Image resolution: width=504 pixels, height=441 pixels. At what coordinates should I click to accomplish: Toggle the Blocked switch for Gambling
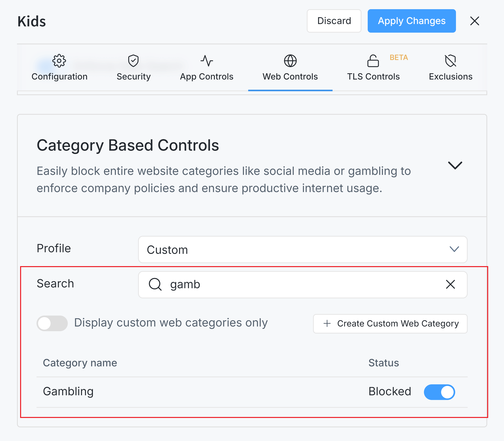coord(440,392)
